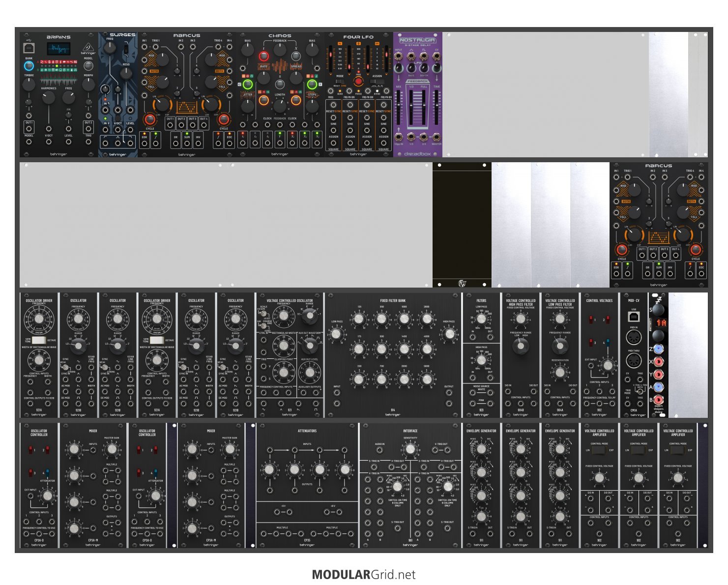Click the TRIG jack on Brains

pyautogui.click(x=88, y=142)
